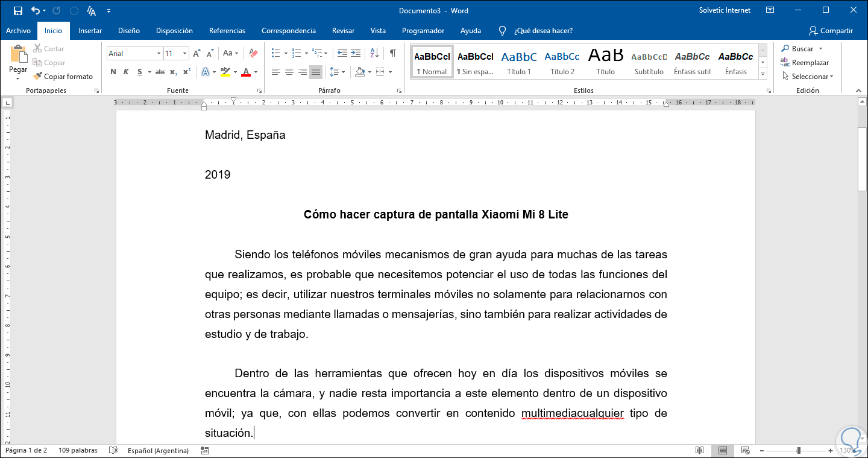Decrease font size with the smaller A icon

pyautogui.click(x=210, y=54)
